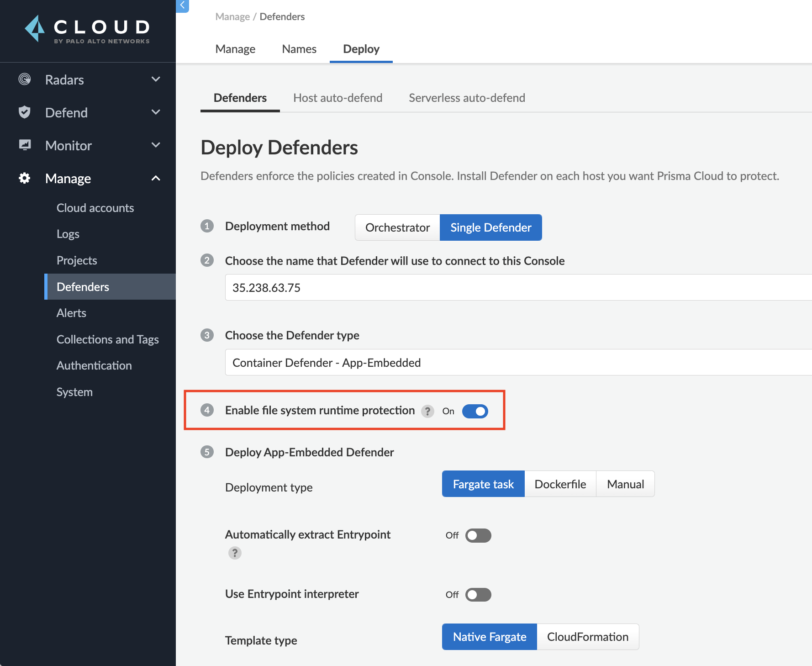
Task: Open Cloud accounts in sidebar
Action: 95,208
